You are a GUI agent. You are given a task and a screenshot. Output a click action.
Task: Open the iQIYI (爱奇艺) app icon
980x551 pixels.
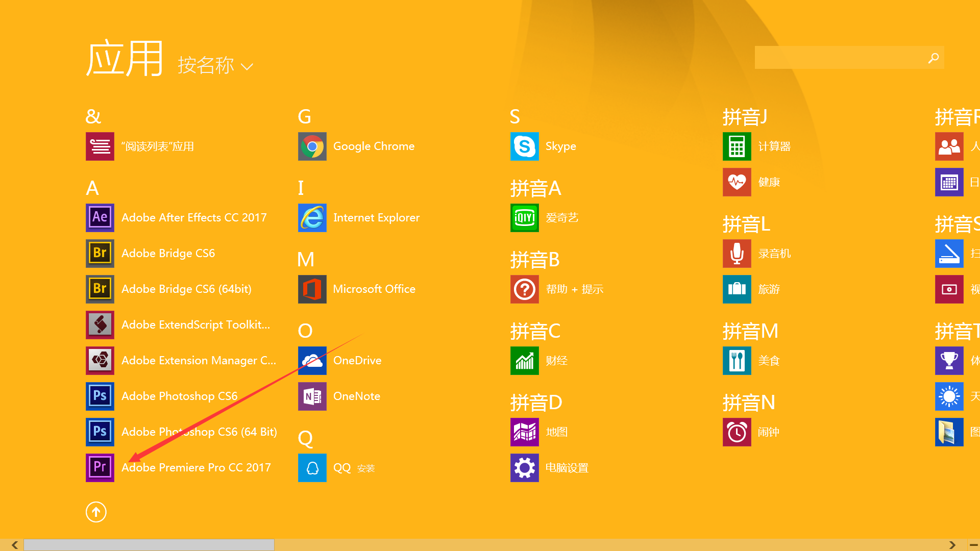point(525,218)
